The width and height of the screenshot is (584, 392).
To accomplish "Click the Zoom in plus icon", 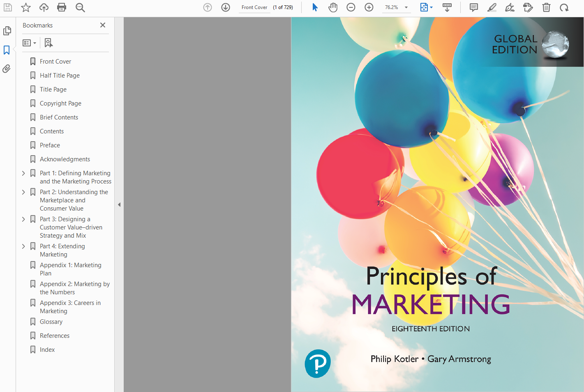I will (x=369, y=7).
